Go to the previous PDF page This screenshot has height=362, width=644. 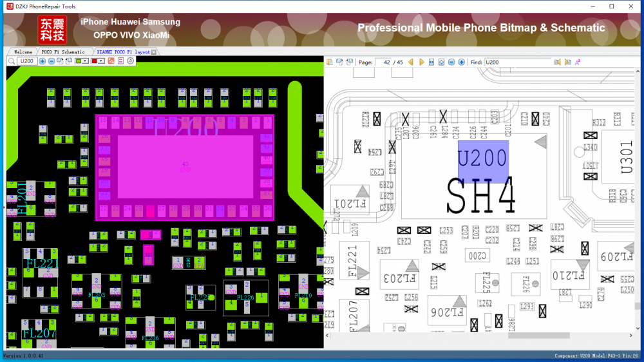click(411, 62)
